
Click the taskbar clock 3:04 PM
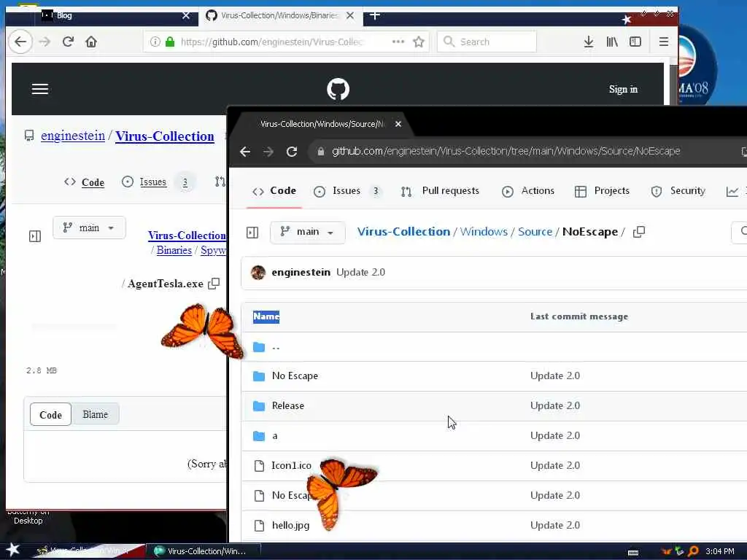720,551
